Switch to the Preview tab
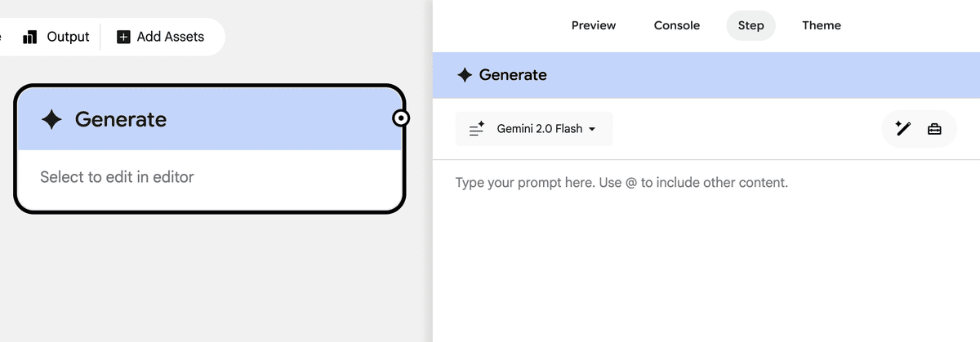The height and width of the screenshot is (342, 980). coord(594,25)
